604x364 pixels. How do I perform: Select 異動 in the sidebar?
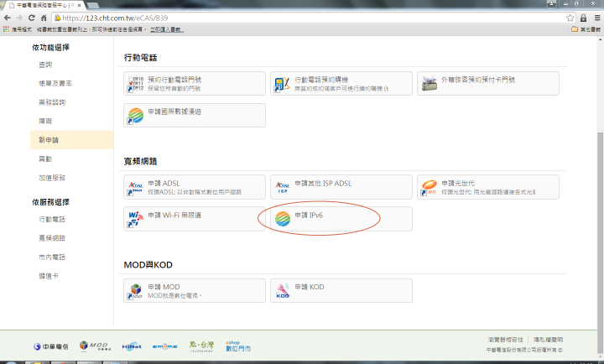pos(45,159)
